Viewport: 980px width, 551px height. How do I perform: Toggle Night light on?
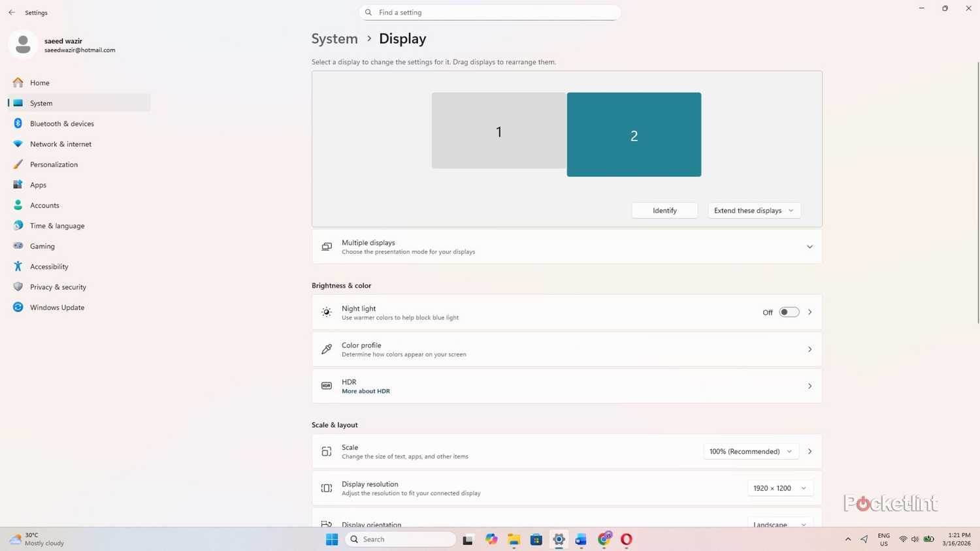(789, 312)
